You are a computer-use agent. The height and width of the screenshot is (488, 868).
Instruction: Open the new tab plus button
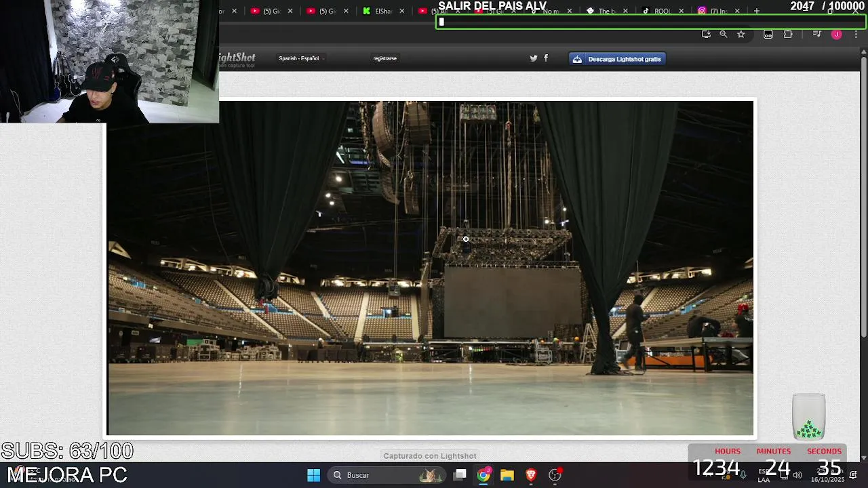click(757, 11)
